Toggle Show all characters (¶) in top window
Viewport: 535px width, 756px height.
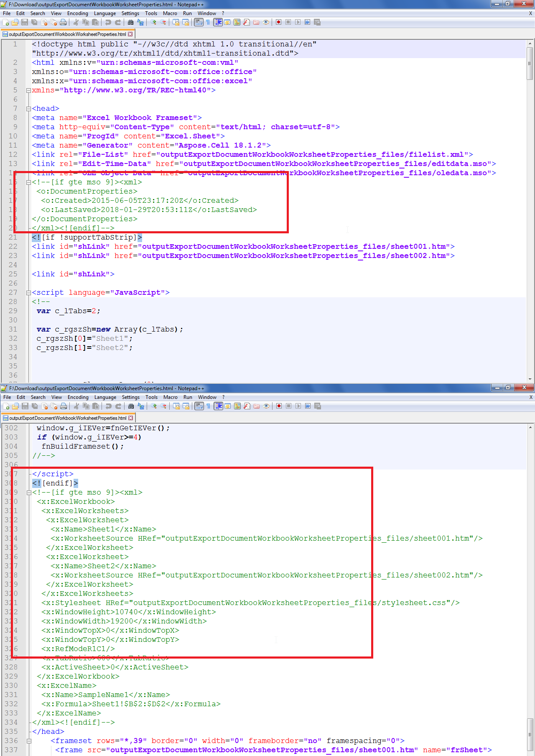click(x=208, y=22)
